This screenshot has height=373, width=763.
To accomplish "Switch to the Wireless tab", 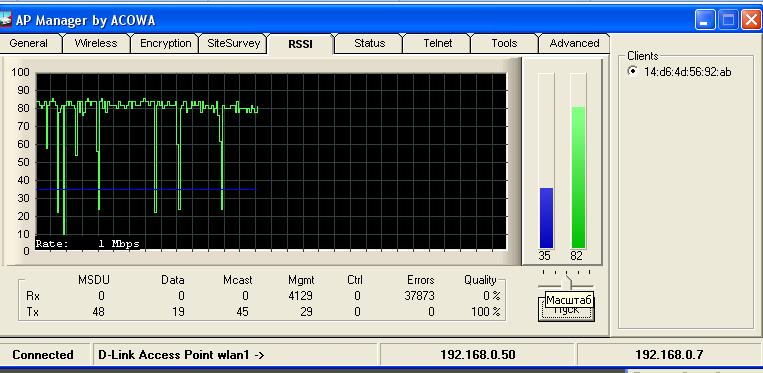I will pos(96,43).
